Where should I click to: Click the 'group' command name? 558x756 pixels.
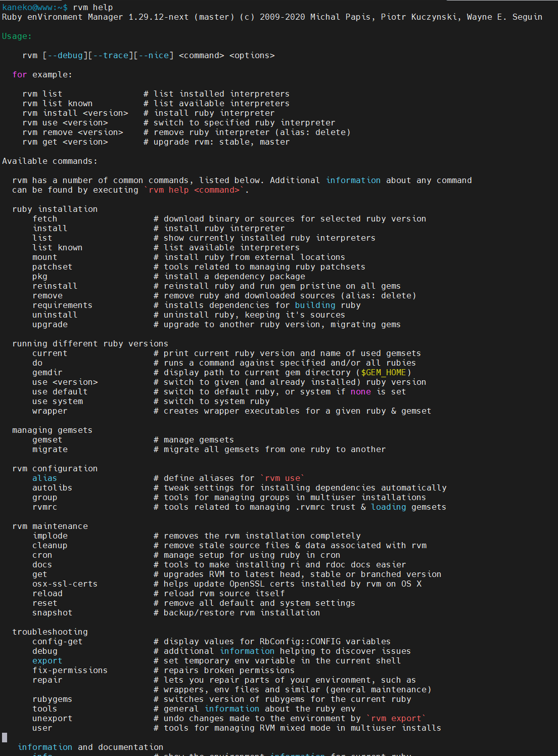45,498
